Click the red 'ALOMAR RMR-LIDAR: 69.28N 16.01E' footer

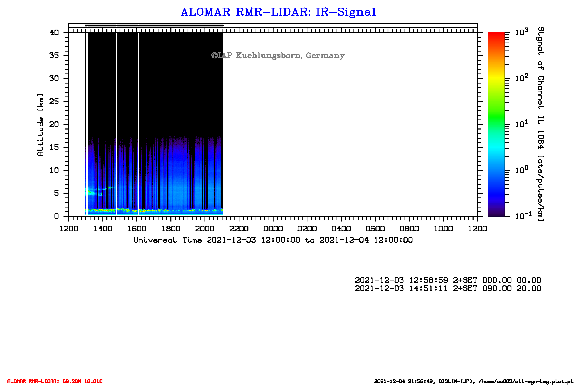tap(55, 381)
